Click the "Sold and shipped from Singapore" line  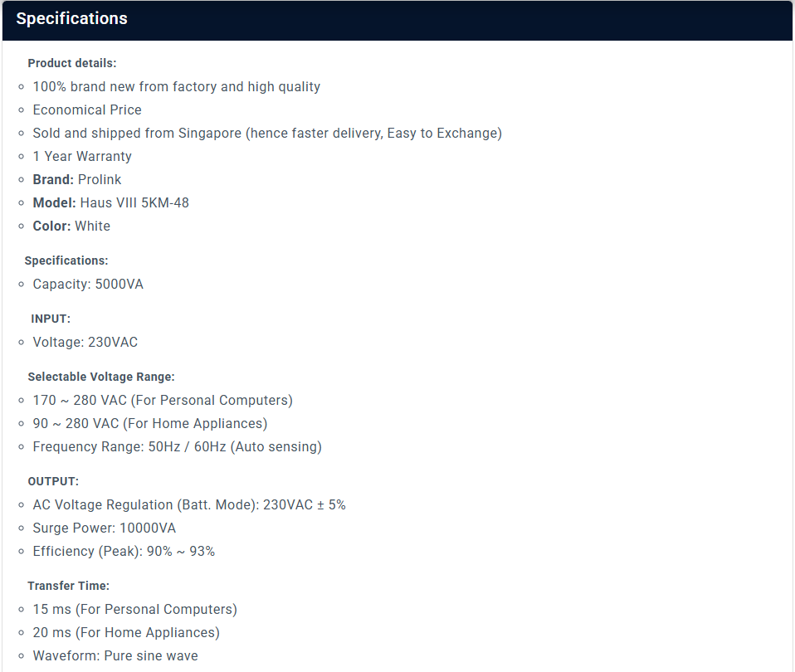click(x=267, y=133)
